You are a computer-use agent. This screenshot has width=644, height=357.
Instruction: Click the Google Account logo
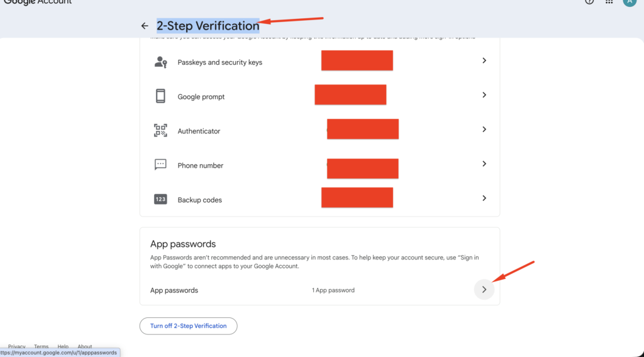point(38,3)
